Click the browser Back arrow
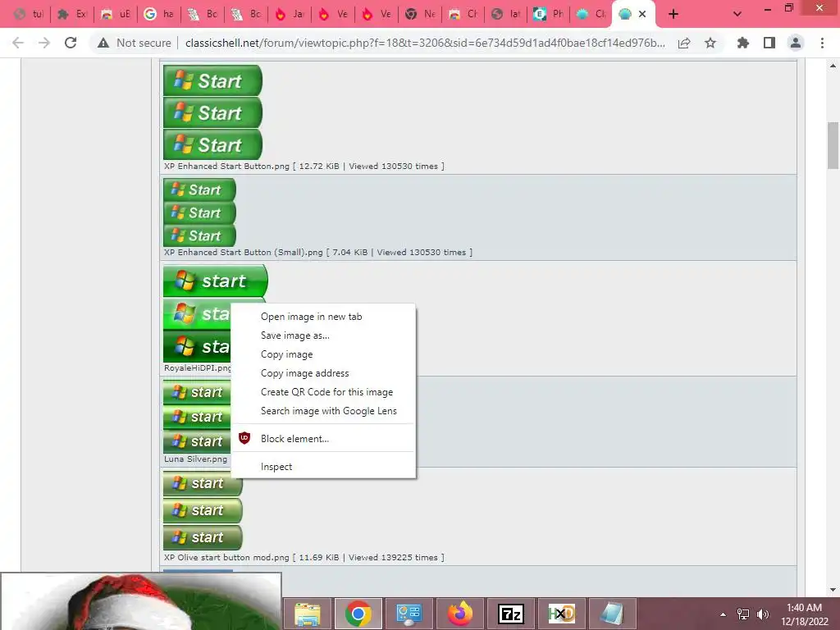This screenshot has height=630, width=840. [18, 43]
